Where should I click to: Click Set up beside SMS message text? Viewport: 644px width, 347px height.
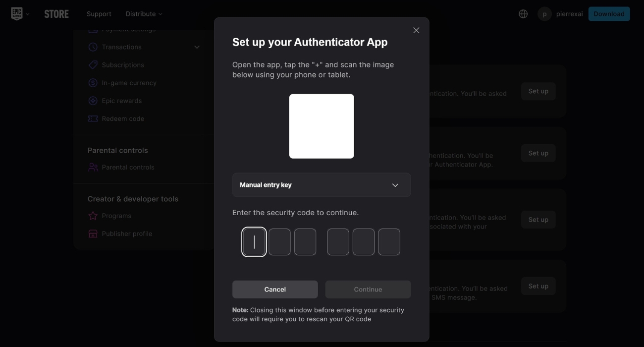[538, 286]
